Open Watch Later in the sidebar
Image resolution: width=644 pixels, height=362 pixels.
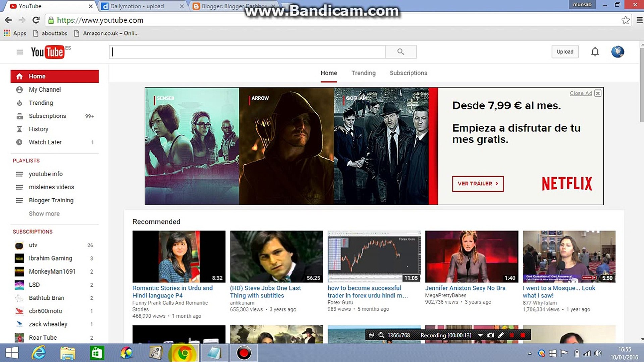(x=45, y=142)
